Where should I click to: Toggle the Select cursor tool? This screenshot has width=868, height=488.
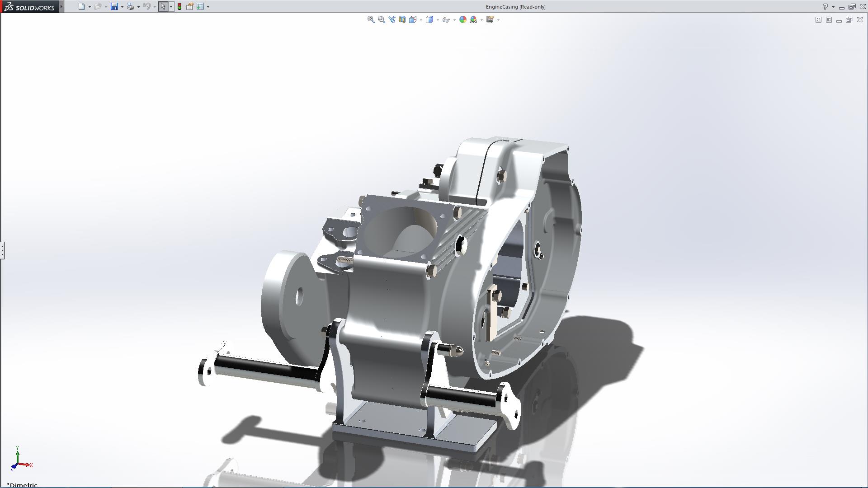click(163, 6)
